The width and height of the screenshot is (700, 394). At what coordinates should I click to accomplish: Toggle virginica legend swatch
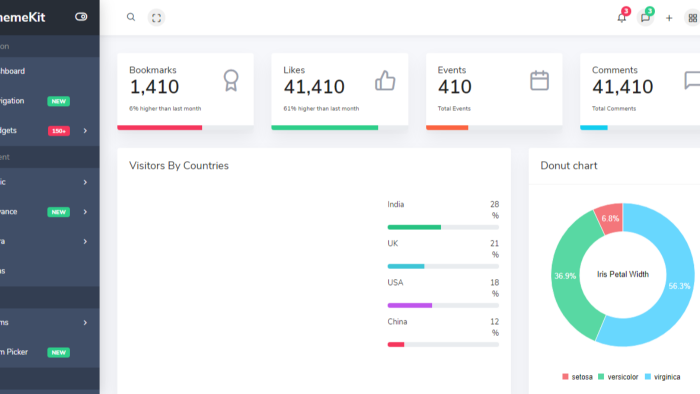648,377
